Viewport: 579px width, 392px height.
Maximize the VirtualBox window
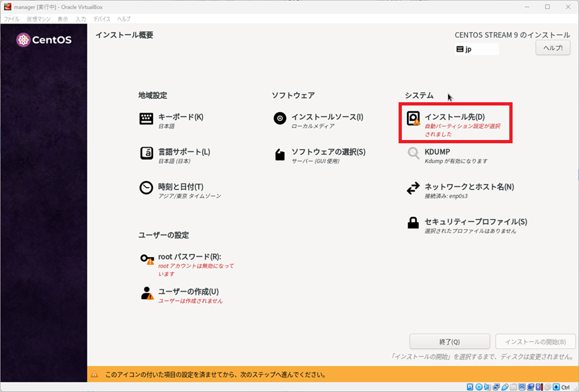point(547,7)
